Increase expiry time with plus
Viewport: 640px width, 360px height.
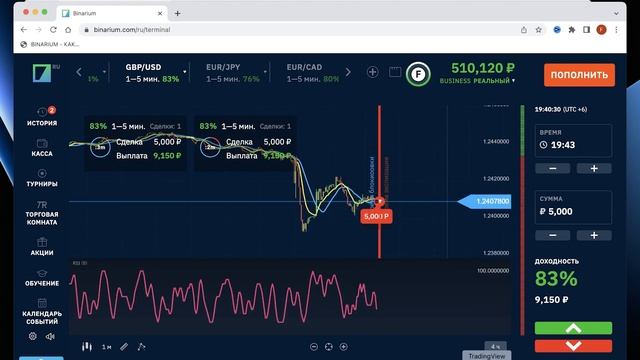[x=594, y=169]
